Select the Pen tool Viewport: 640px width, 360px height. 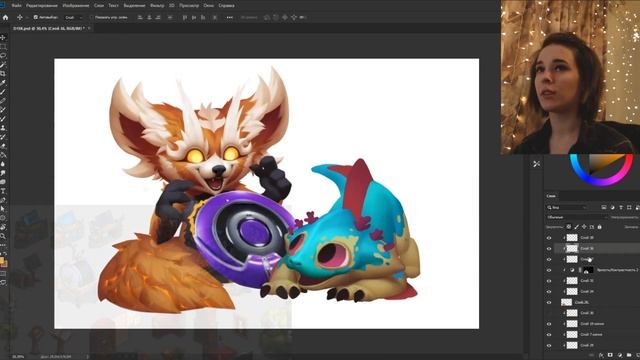pyautogui.click(x=3, y=200)
